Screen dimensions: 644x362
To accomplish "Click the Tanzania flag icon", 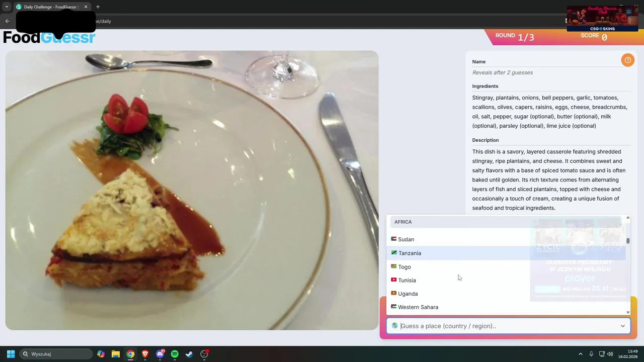I will (394, 252).
